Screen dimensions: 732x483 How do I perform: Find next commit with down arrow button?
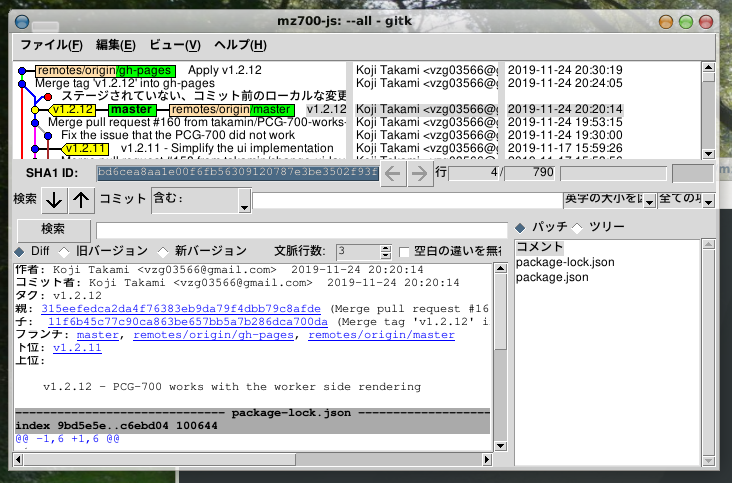tap(54, 200)
